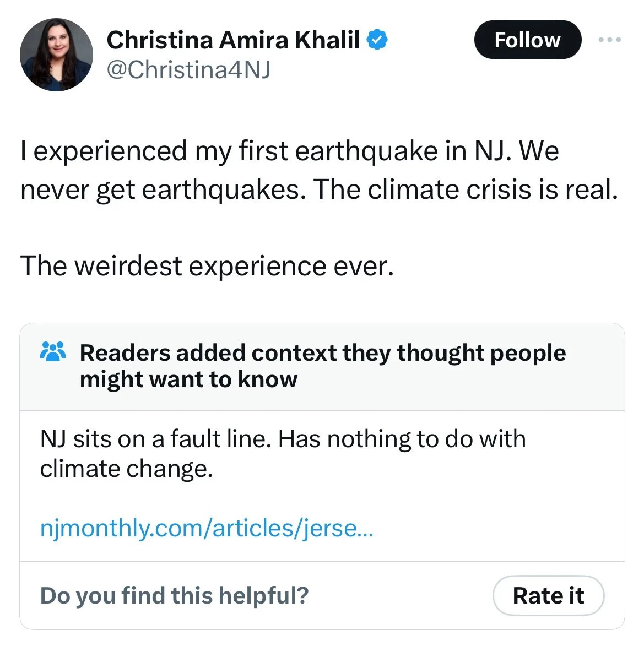This screenshot has height=646, width=644.
Task: Click the "Readers added context" header text
Action: point(322,353)
